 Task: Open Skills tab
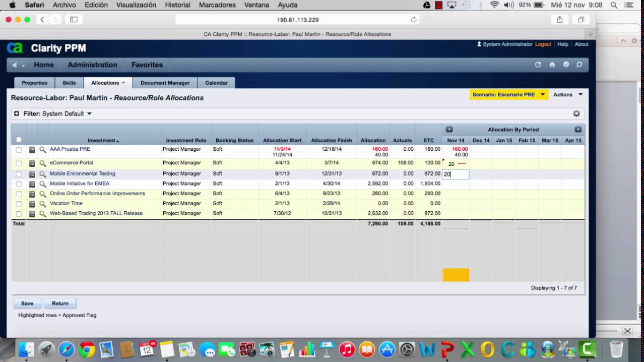[69, 83]
